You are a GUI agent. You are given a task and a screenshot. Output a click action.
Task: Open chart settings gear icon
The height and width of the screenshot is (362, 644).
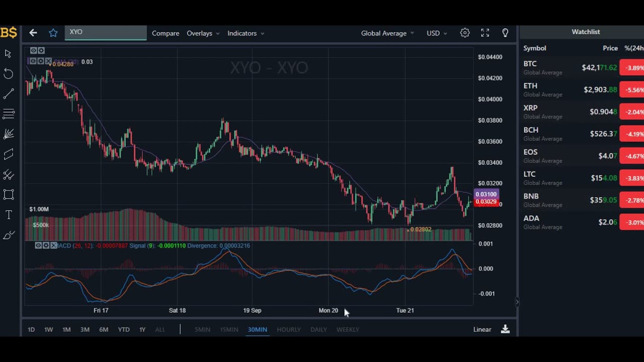coord(465,33)
